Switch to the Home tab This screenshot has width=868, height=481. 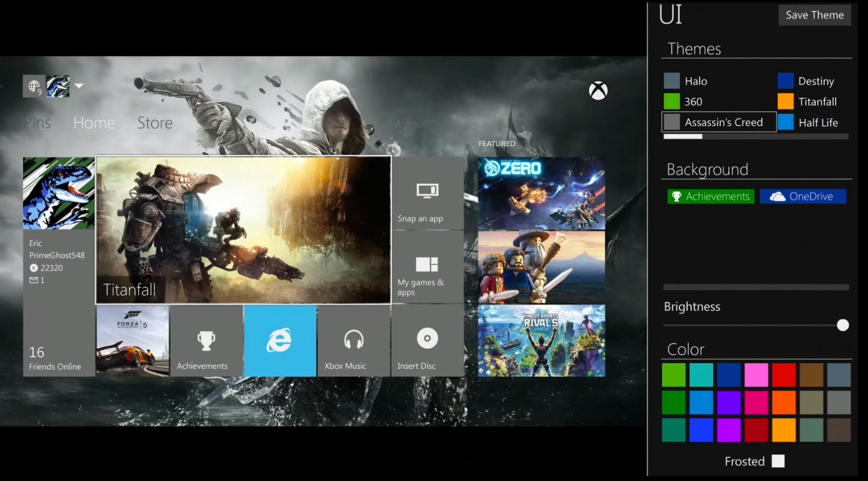(94, 123)
